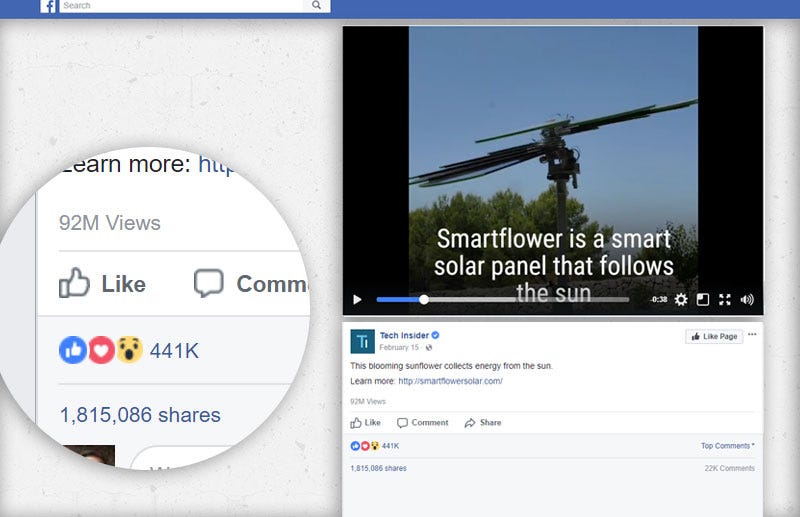Expand the Top Comments sort dropdown
Image resolution: width=800 pixels, height=517 pixels.
[x=728, y=446]
